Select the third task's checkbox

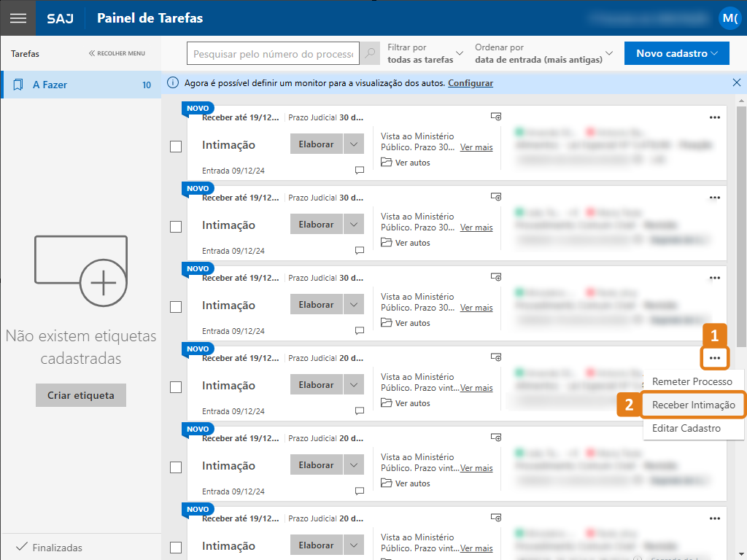point(176,307)
